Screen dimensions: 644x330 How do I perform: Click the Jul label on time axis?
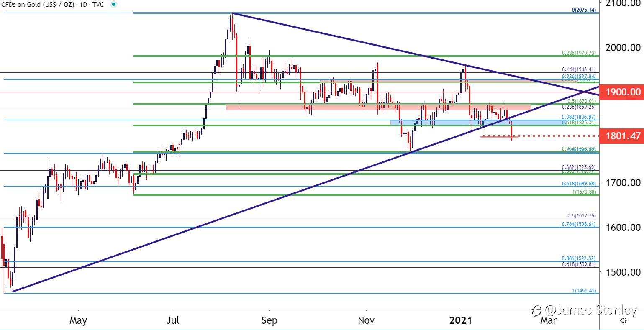(172, 320)
